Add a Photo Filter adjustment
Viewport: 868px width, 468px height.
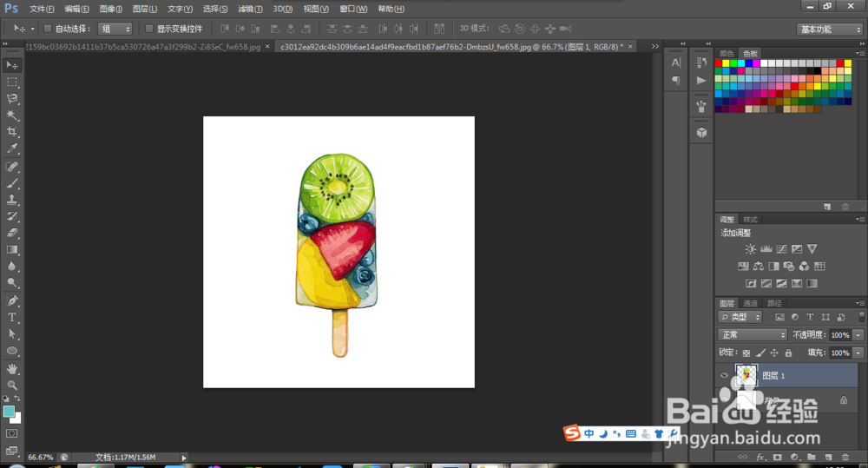click(x=789, y=267)
